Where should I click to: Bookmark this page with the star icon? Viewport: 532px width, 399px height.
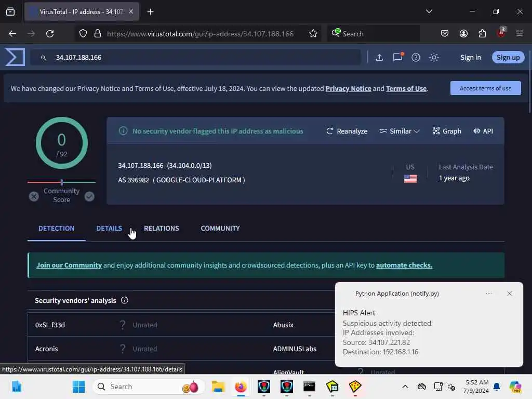[313, 34]
